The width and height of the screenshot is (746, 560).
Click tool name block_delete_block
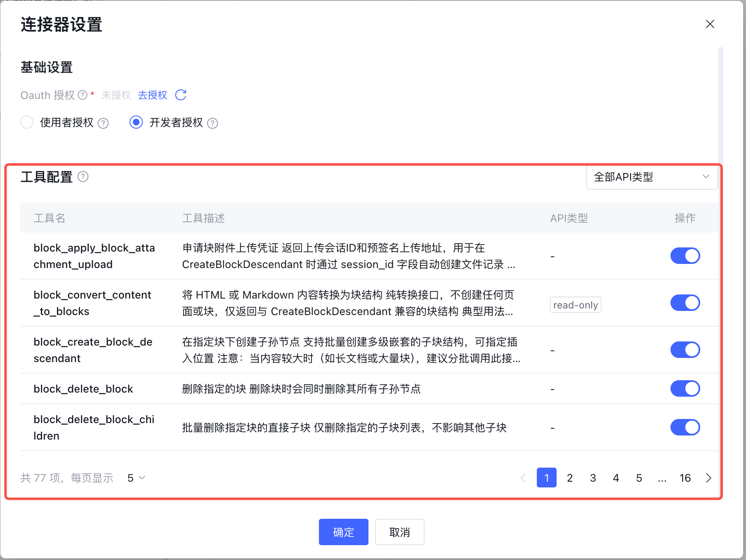point(83,388)
